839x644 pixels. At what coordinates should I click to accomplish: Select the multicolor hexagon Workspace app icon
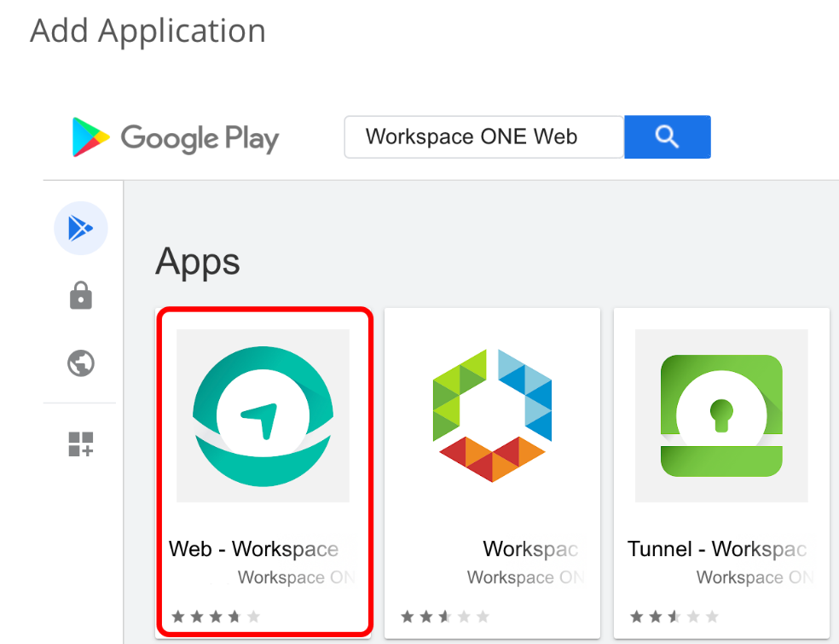[x=492, y=416]
